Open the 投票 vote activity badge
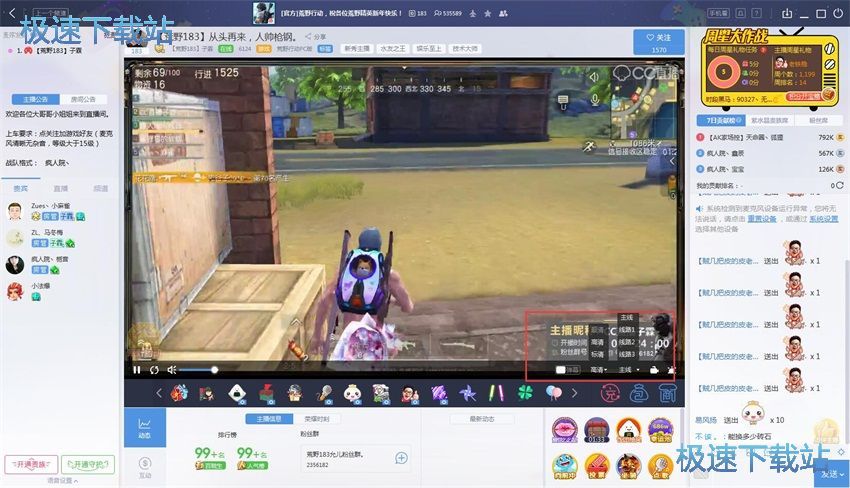 coord(597,466)
